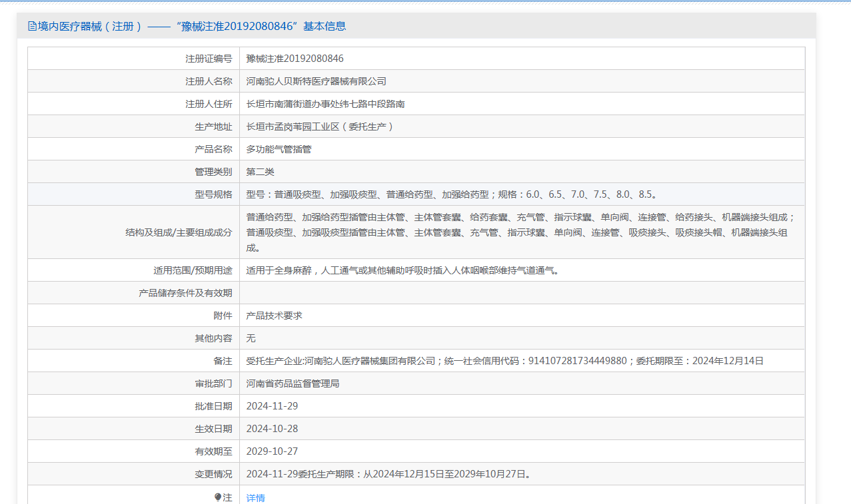Click the 备注 label
Viewport: 851px width, 504px height.
tap(223, 361)
